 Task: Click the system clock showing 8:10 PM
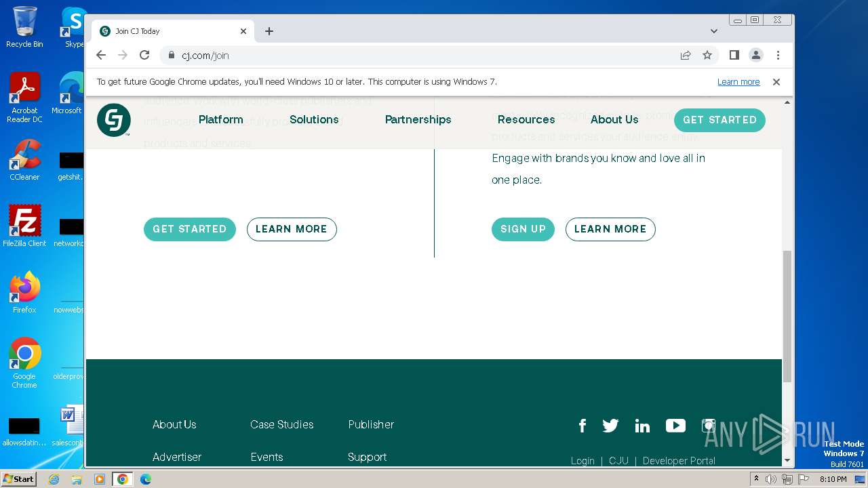[833, 479]
